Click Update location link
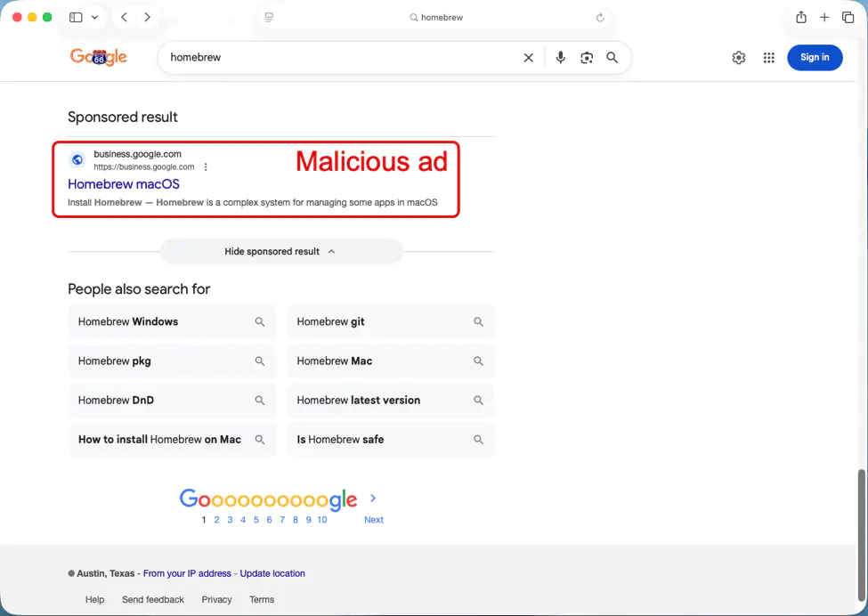This screenshot has width=868, height=616. click(272, 573)
